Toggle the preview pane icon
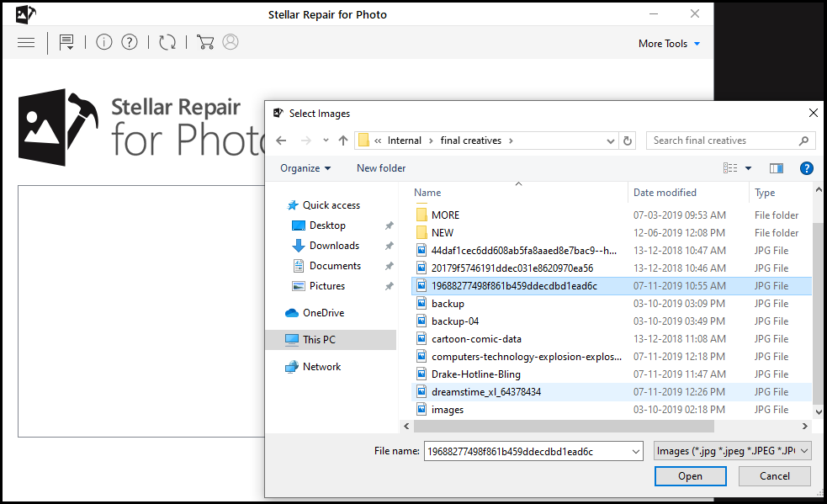 (x=777, y=168)
